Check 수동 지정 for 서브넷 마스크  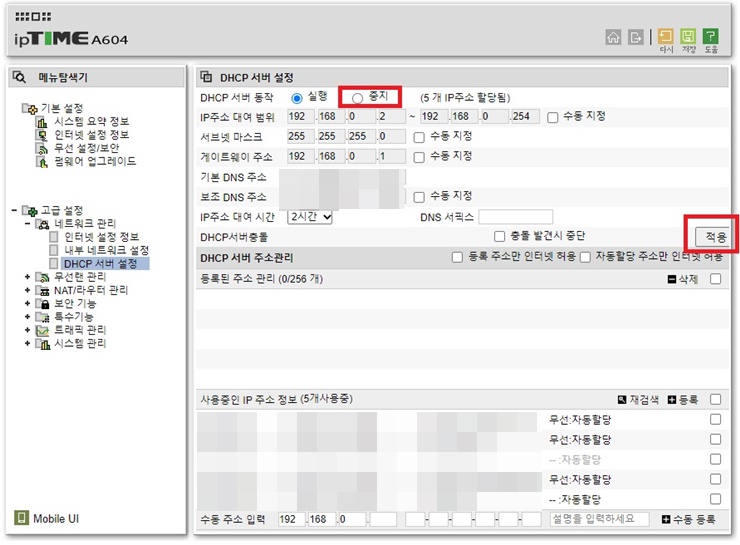point(419,137)
